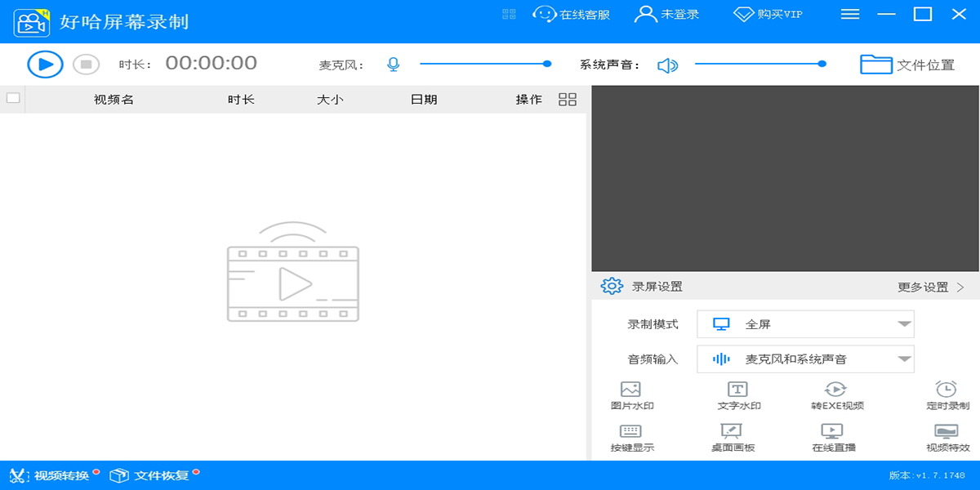Open the 文字水印 text watermark tool

click(x=738, y=390)
